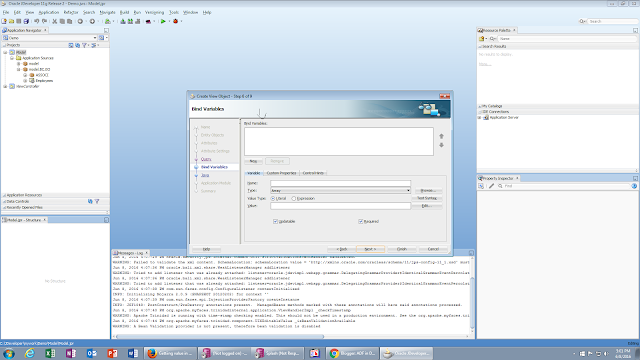The width and height of the screenshot is (640, 360).
Task: Click the Redo toolbar icon
Action: (x=44, y=21)
